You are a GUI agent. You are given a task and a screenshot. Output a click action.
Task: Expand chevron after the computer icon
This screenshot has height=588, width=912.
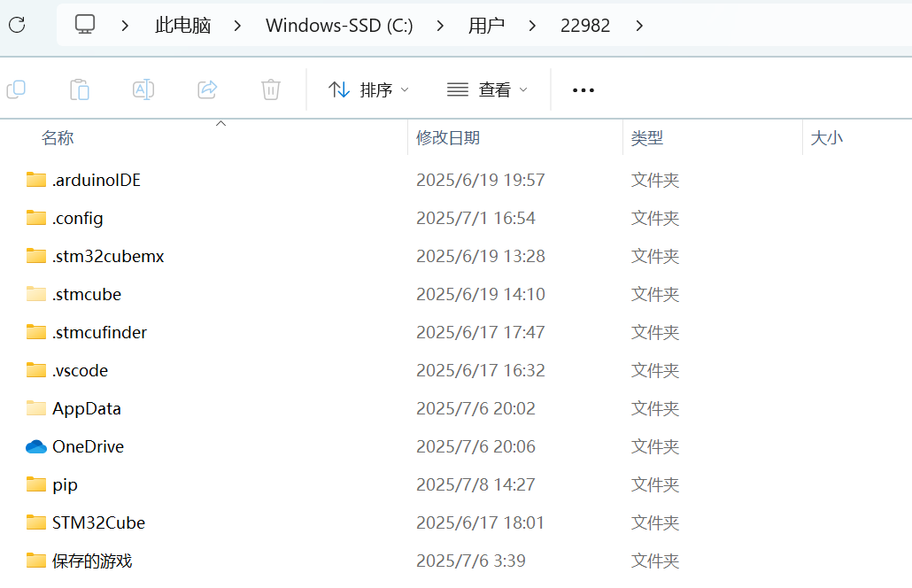click(x=125, y=26)
